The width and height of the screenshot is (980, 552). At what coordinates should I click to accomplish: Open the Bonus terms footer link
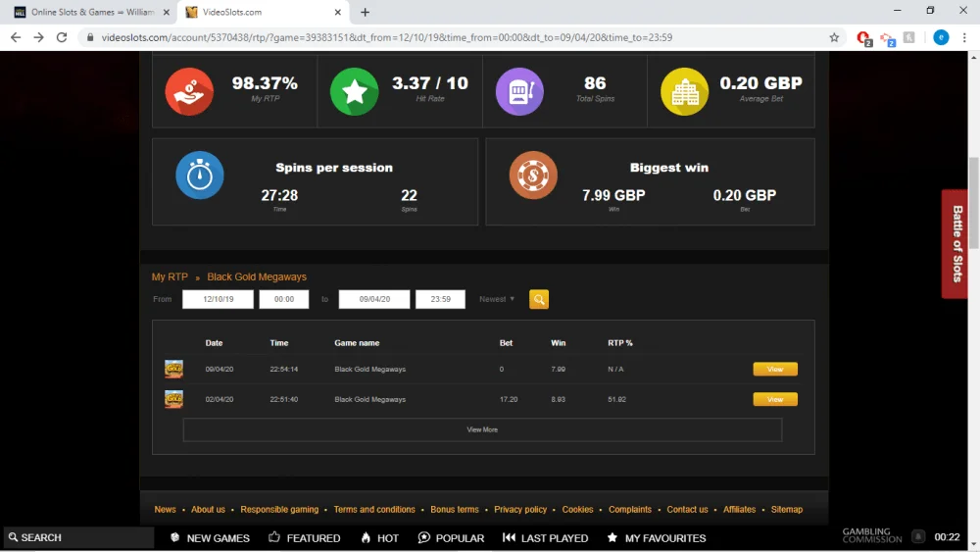[455, 510]
